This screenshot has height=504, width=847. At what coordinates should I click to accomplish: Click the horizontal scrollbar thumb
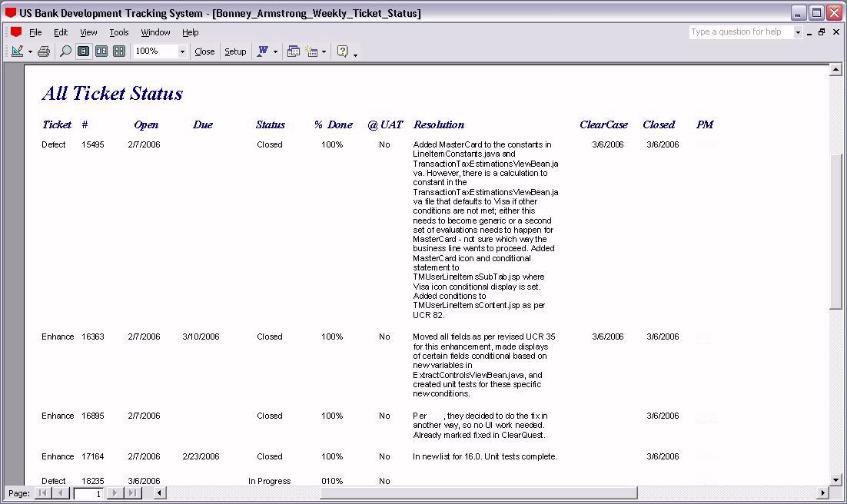tap(478, 493)
